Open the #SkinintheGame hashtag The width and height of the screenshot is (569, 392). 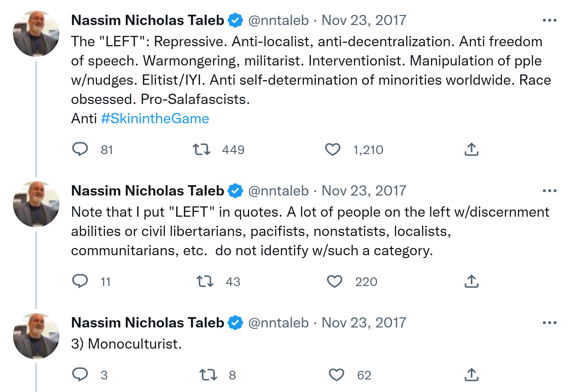(x=155, y=119)
